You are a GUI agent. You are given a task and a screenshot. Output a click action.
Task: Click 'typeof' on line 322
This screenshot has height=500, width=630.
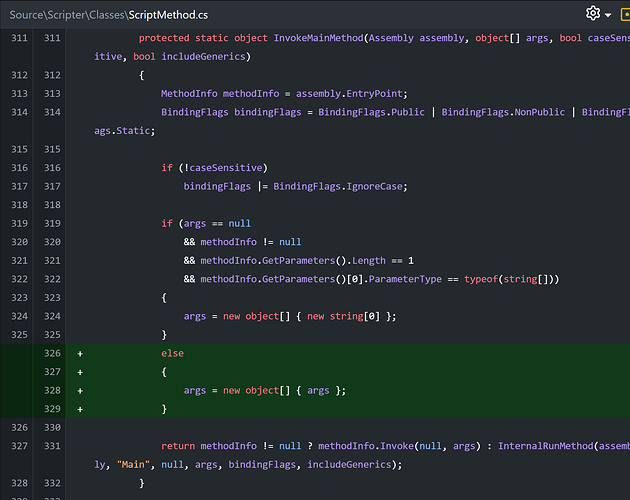(483, 279)
